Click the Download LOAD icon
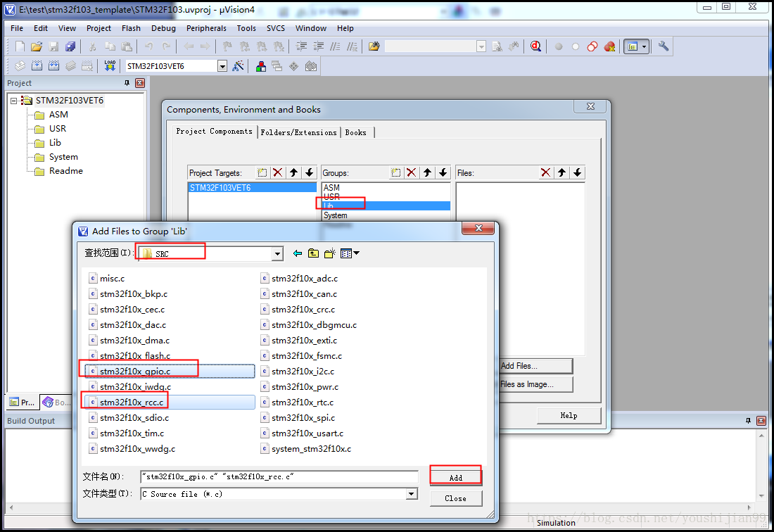Screen dimensions: 774x532 [110, 65]
